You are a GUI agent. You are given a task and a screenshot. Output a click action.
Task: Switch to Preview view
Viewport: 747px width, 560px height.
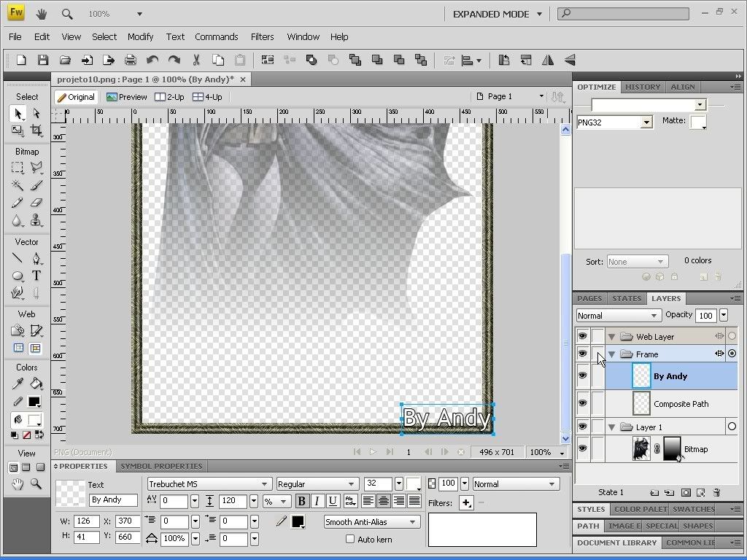click(127, 97)
